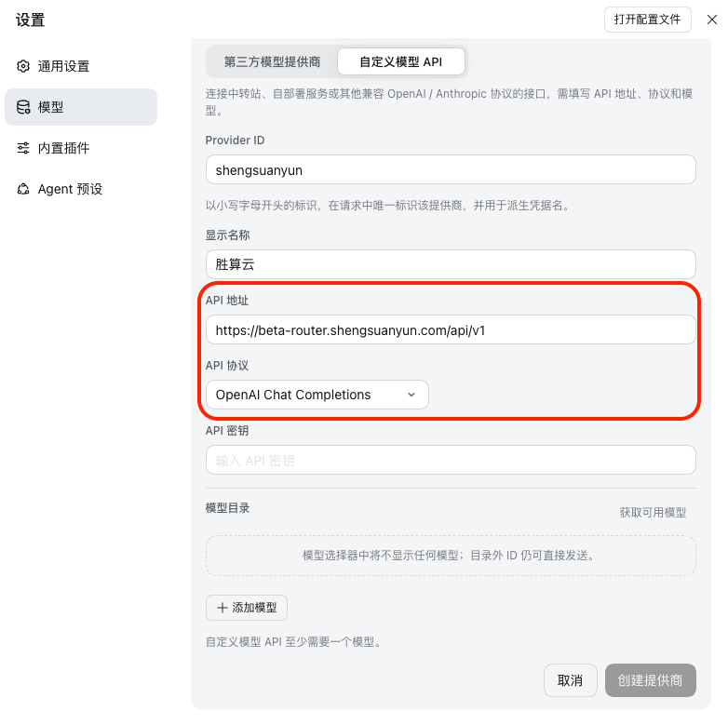728x725 pixels.
Task: Click the 显示名称 field containing 胜算云
Action: pos(451,264)
